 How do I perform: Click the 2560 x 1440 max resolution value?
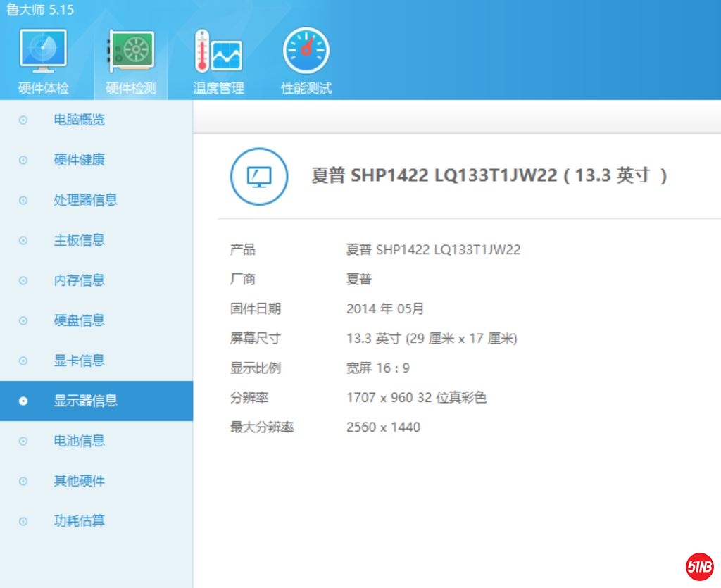point(383,427)
